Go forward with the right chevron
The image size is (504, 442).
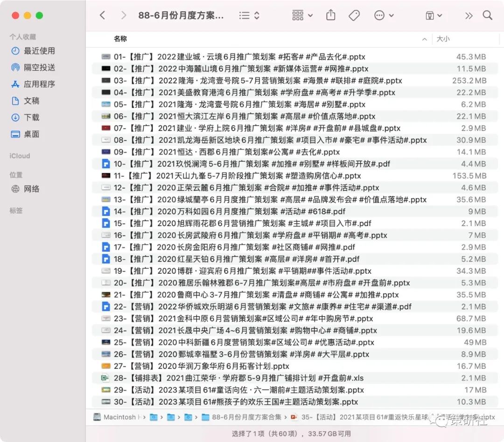(123, 15)
